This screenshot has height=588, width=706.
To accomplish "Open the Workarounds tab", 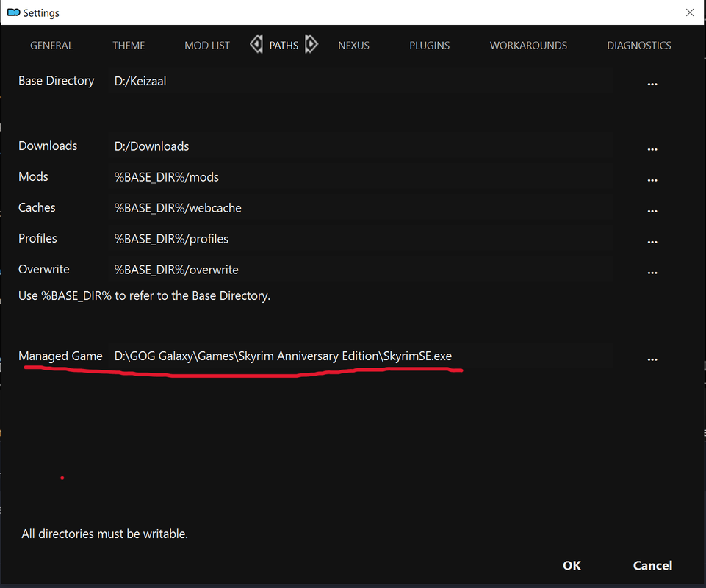I will (x=529, y=46).
